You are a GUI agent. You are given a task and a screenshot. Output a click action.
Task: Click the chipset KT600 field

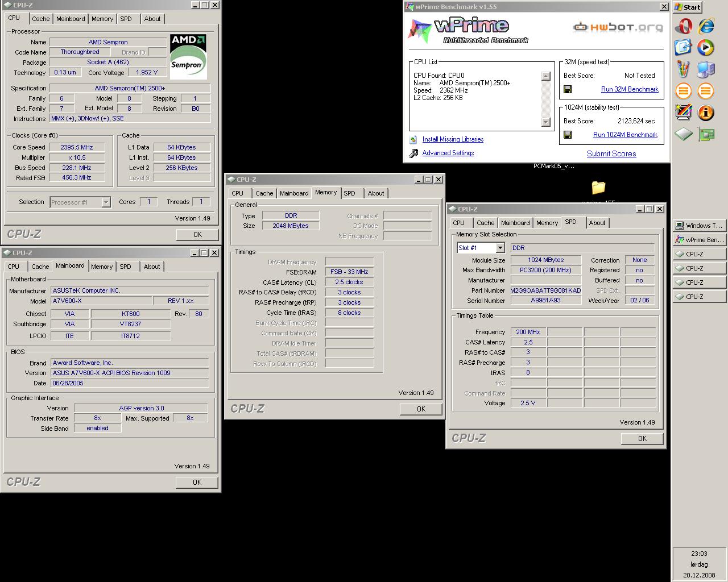[131, 314]
